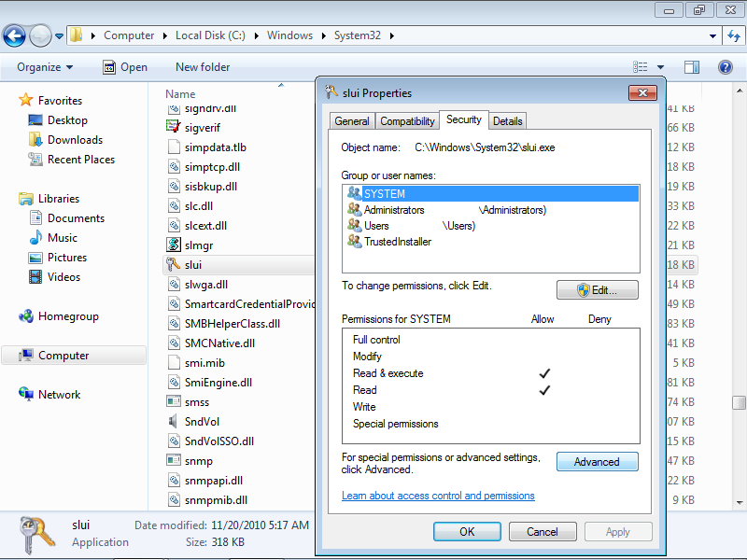Click the folder icon in address bar
Image resolution: width=747 pixels, height=560 pixels.
76,35
